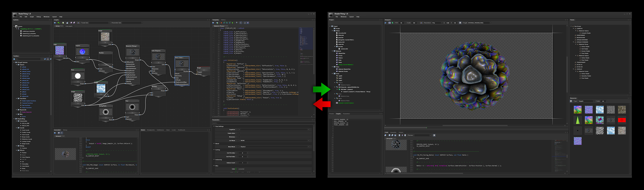Switch to the History tab
Screen dimensions: 644x190
(x=223, y=20)
